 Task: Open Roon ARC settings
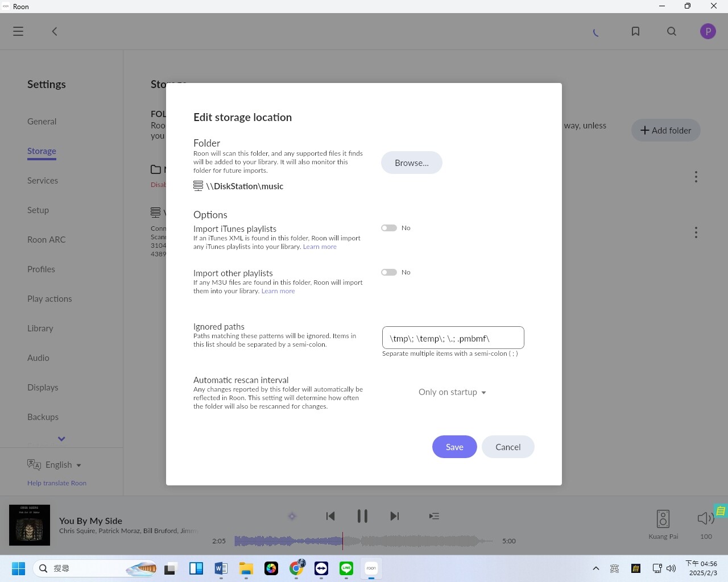47,240
